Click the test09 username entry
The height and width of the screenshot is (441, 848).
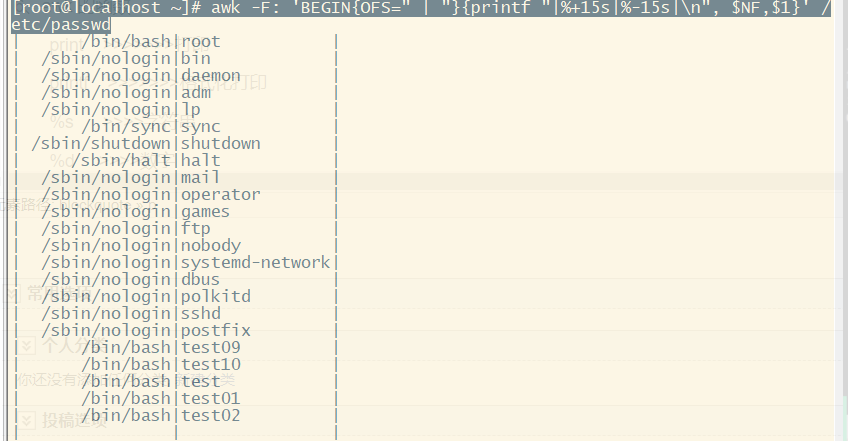[211, 348]
